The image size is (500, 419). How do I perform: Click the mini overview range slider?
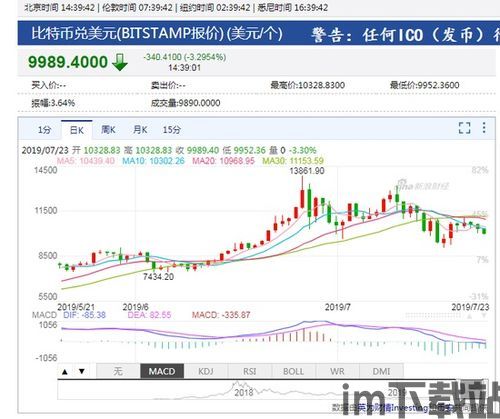click(272, 390)
